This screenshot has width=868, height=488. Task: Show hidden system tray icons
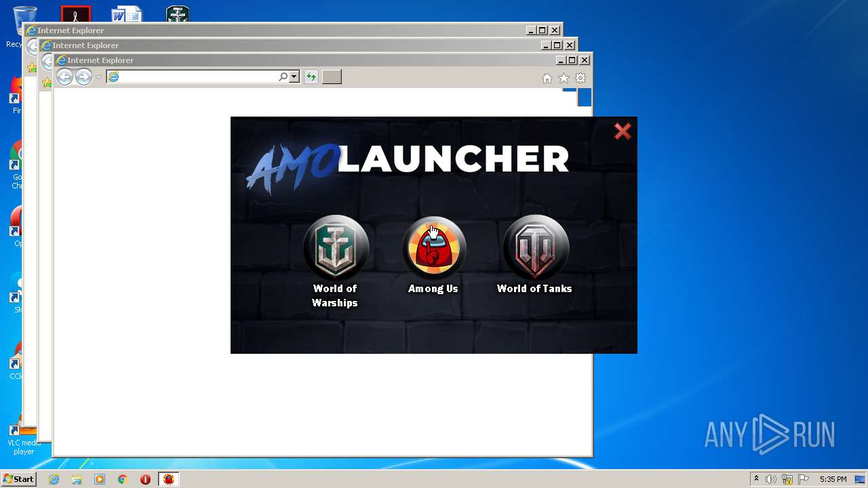pos(756,479)
